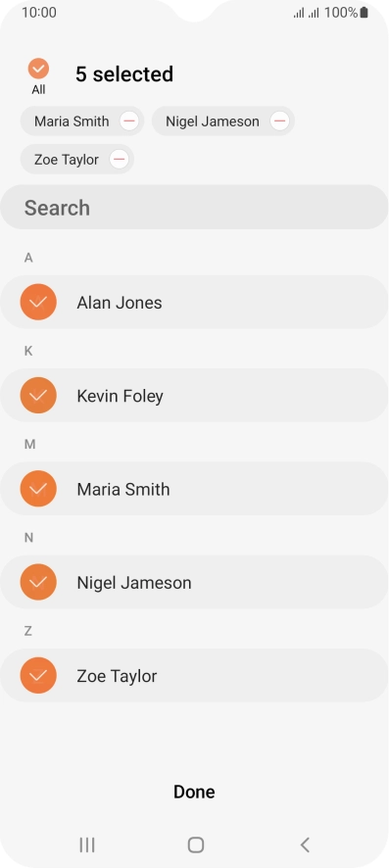The height and width of the screenshot is (868, 389).
Task: Remove Maria Smith chip with minus icon
Action: point(129,121)
